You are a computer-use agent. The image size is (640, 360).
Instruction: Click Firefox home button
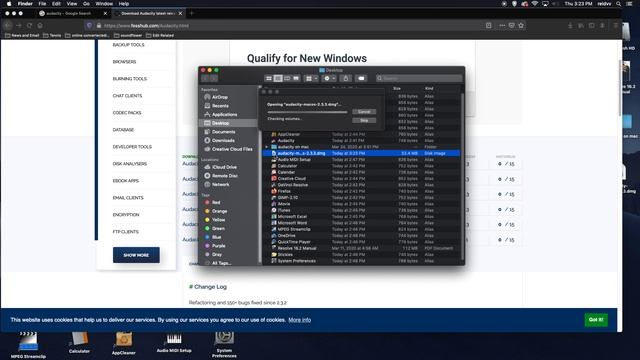pos(40,25)
